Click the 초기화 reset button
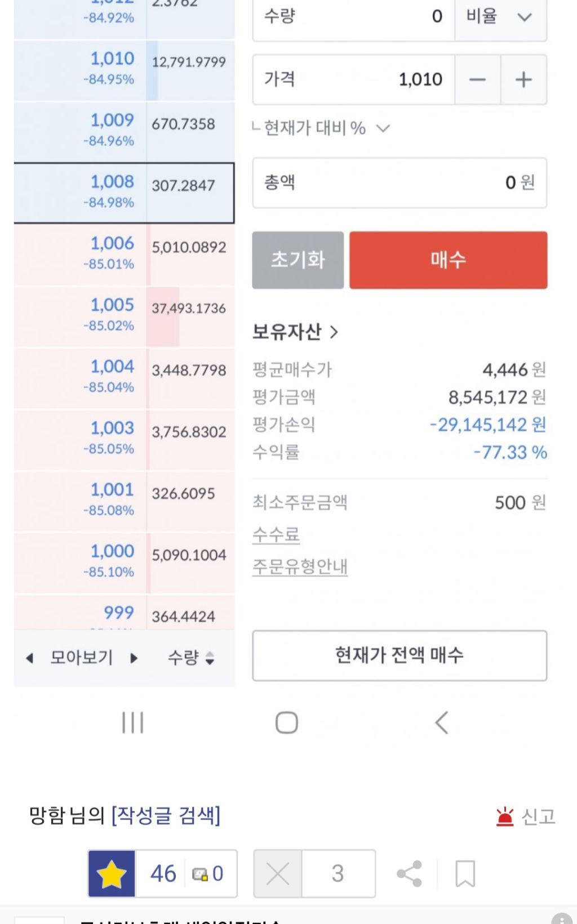This screenshot has height=924, width=577. click(298, 260)
